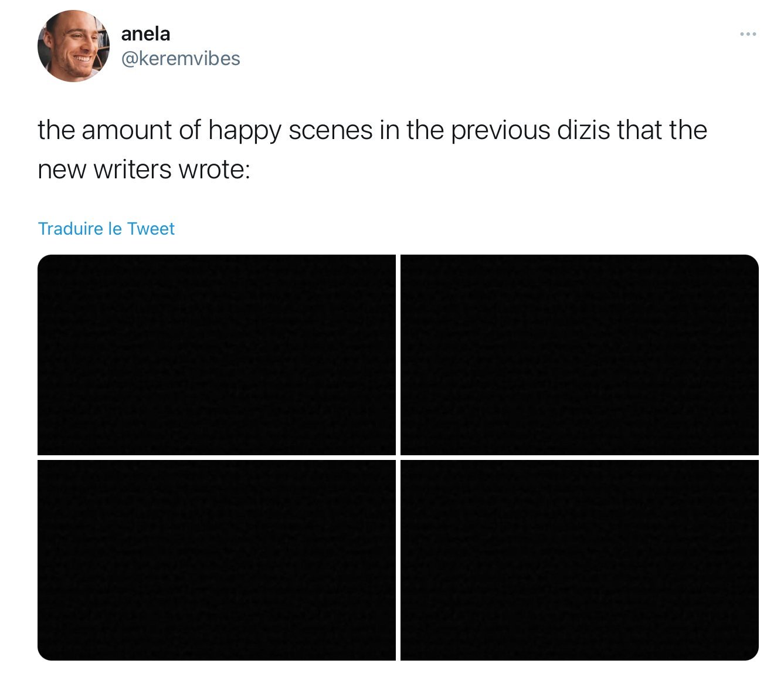Click the text "new writers wrote:"

point(144,170)
